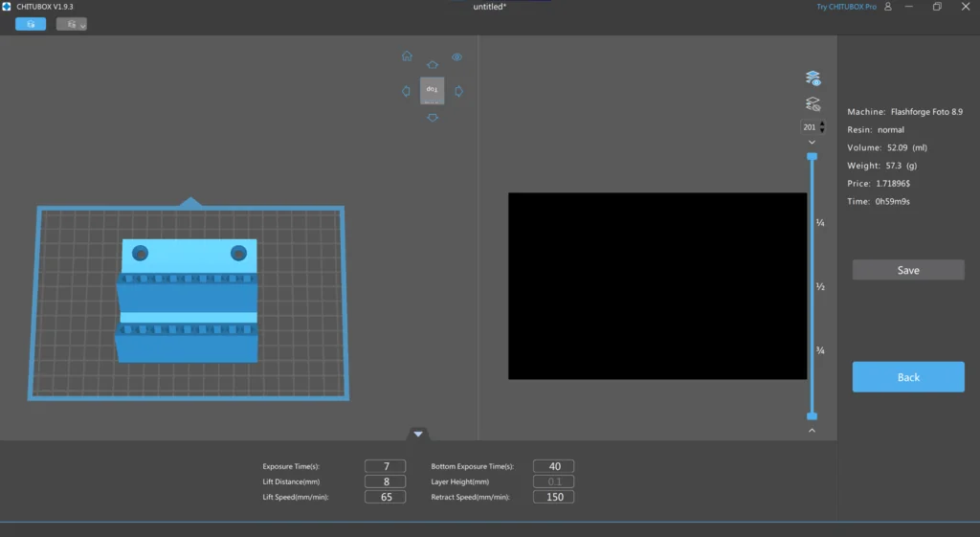Show layers with the layer eye icon

click(x=813, y=78)
